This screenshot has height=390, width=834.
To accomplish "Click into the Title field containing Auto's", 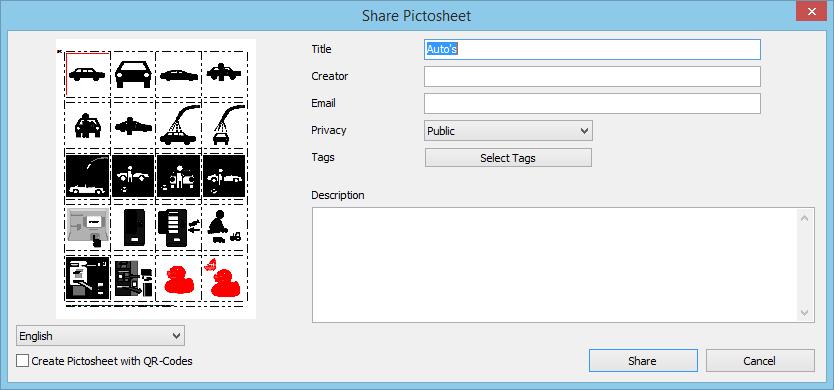I will click(592, 49).
